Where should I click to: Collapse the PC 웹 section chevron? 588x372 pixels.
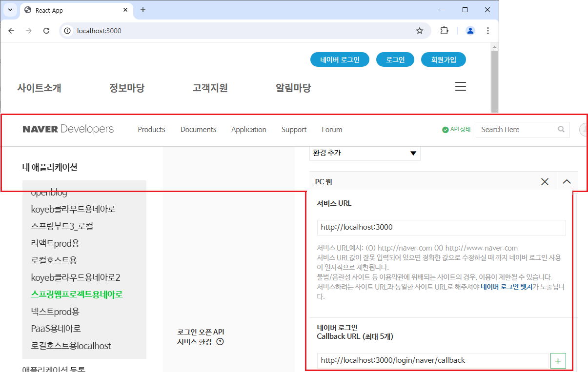click(x=567, y=182)
